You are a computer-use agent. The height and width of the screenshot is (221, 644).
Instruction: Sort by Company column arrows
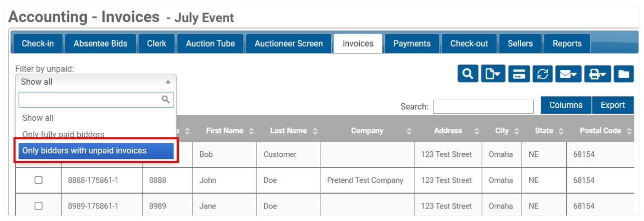(x=409, y=131)
